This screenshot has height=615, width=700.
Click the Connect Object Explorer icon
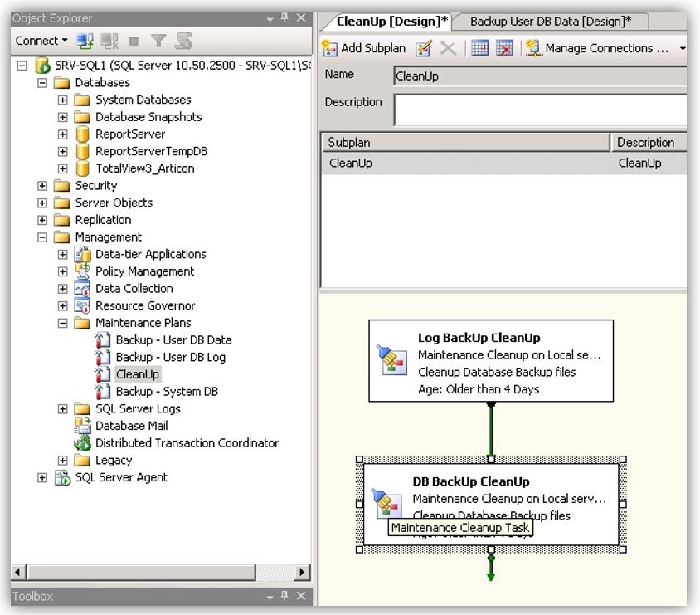click(x=85, y=41)
